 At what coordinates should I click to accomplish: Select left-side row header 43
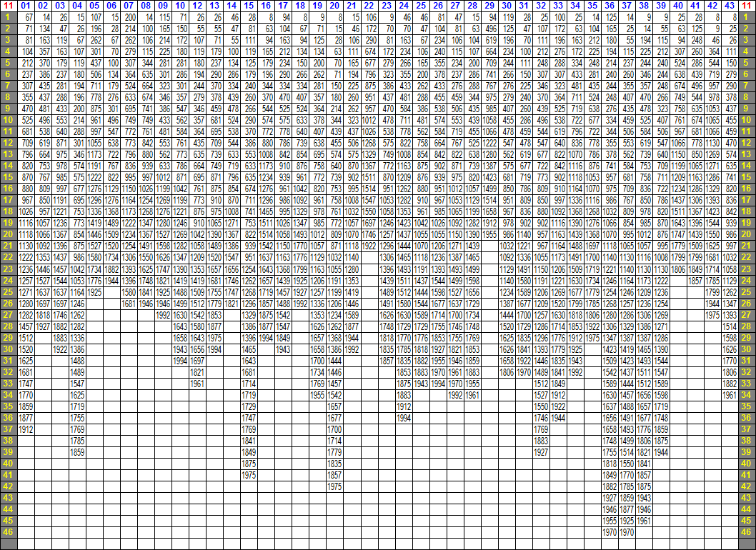(x=8, y=497)
